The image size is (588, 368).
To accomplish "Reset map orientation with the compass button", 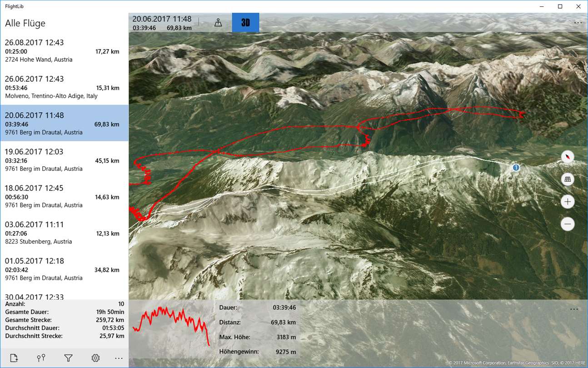I will point(568,157).
